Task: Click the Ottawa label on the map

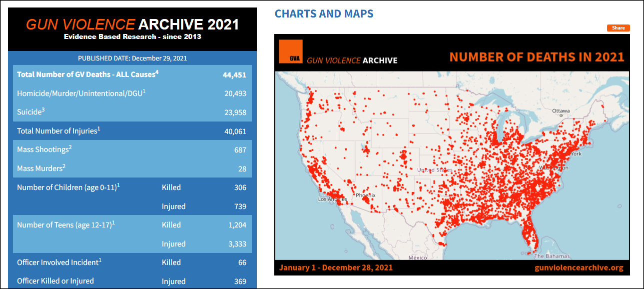Action: coord(561,110)
